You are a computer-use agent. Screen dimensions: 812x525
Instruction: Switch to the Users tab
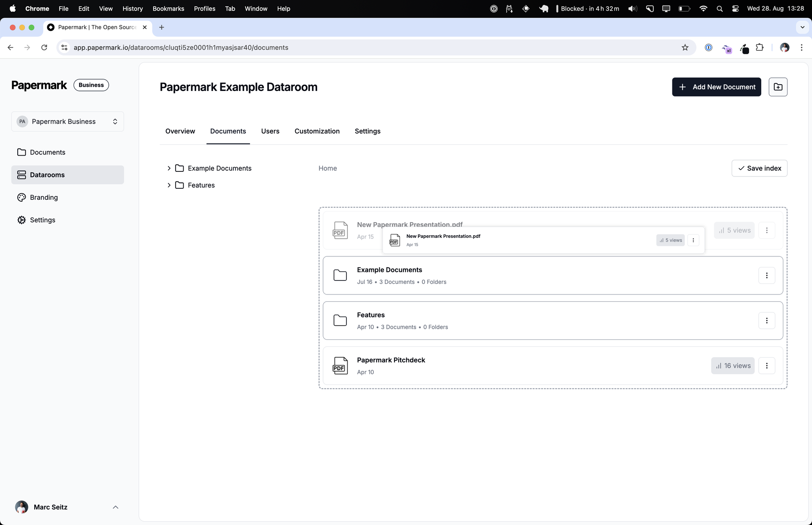[x=270, y=131]
